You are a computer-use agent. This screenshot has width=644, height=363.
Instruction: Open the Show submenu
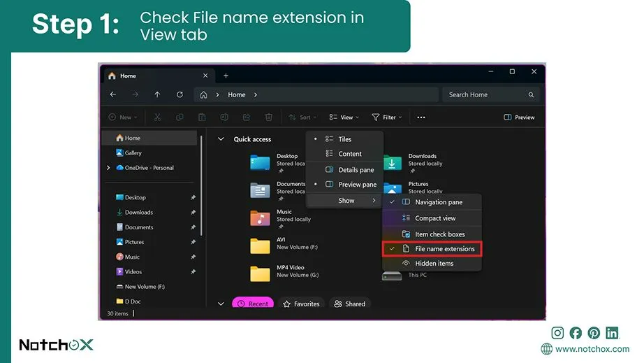pyautogui.click(x=345, y=201)
